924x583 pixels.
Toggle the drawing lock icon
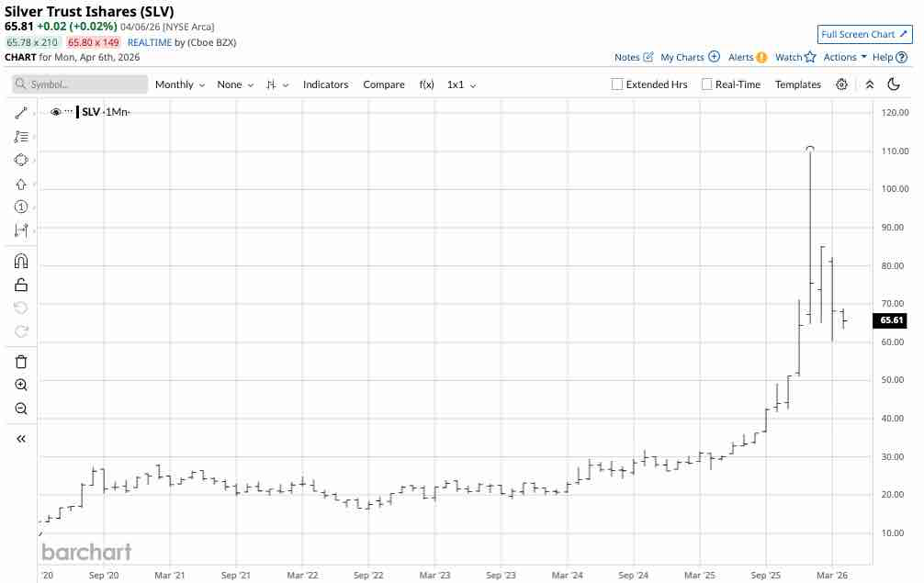coord(21,285)
